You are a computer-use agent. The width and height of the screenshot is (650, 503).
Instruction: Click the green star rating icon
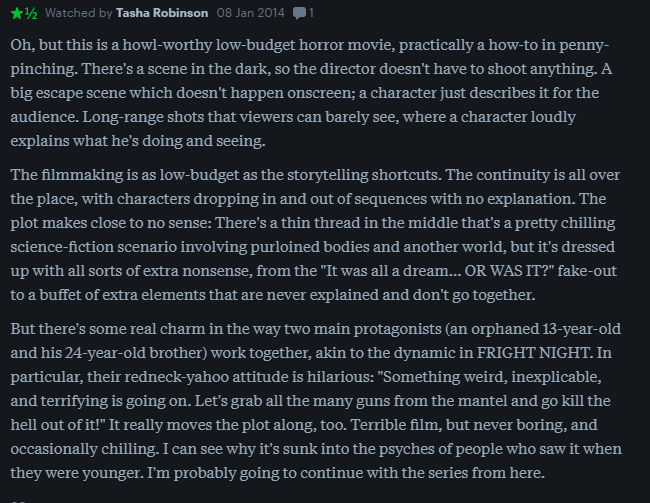point(17,13)
